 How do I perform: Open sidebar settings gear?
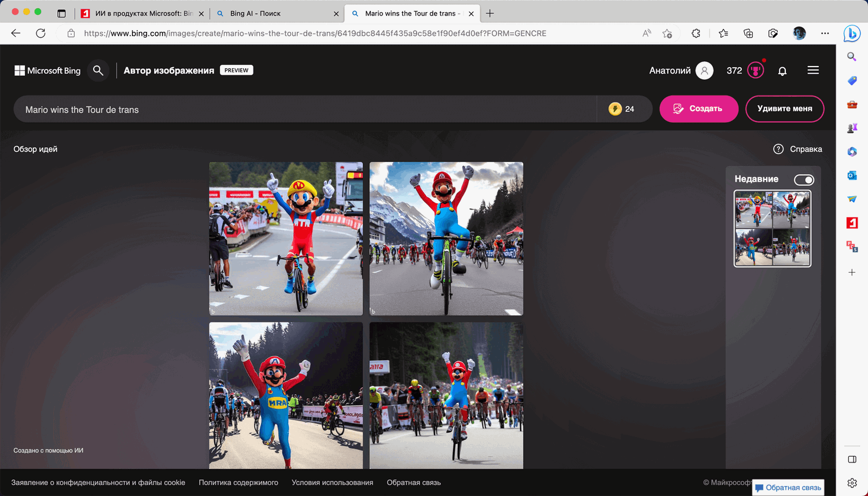click(852, 483)
